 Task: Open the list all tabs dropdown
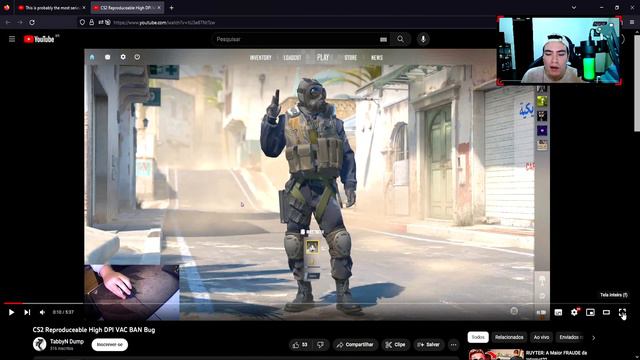pos(573,8)
